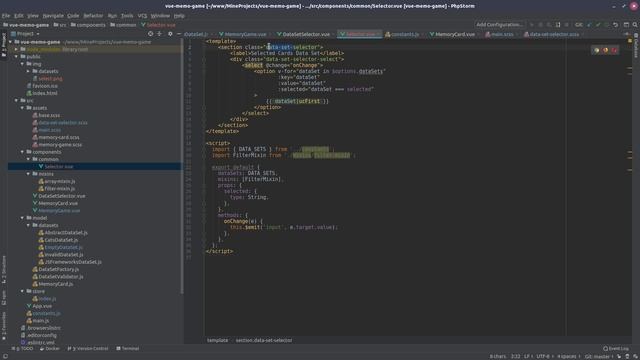The height and width of the screenshot is (360, 640).
Task: Click 'section.data-set-selector' breadcrumb
Action: pyautogui.click(x=264, y=340)
